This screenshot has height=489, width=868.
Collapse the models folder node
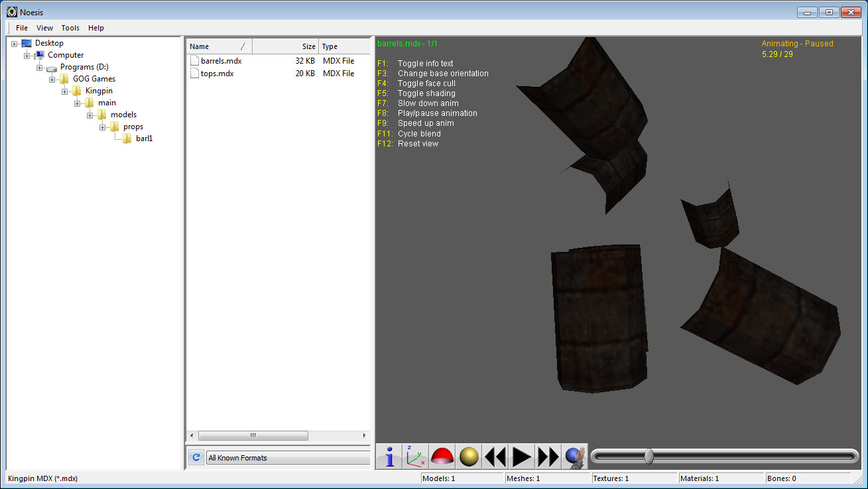point(90,115)
